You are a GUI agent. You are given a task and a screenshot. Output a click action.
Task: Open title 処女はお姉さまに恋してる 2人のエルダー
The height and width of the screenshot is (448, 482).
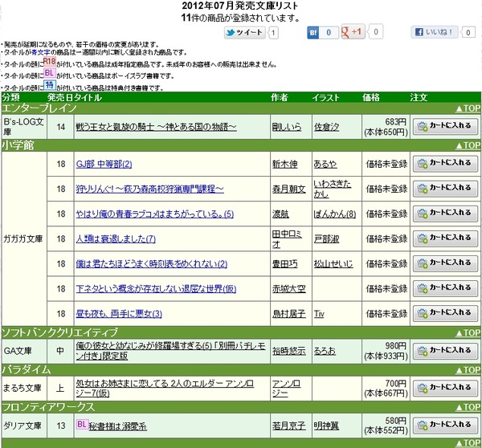coord(165,388)
